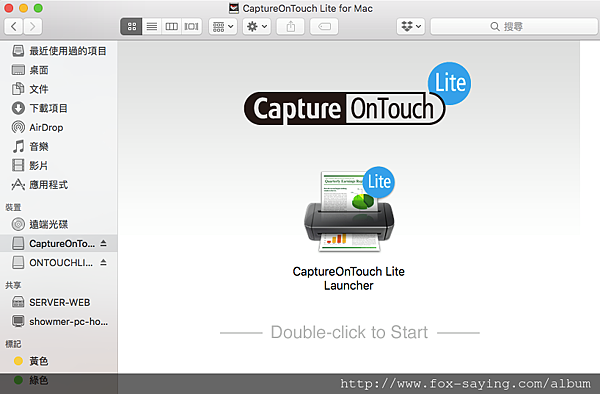The width and height of the screenshot is (600, 394).
Task: Switch to column view
Action: 171,26
